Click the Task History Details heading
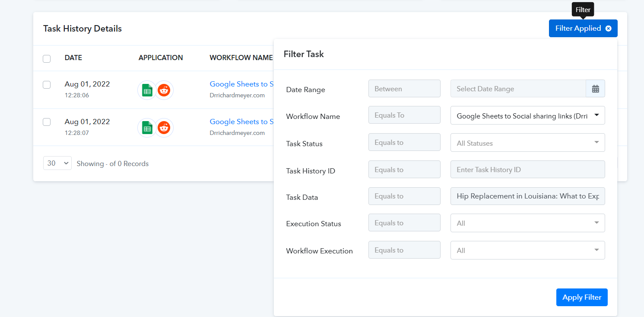Viewport: 644px width, 317px height. [82, 29]
